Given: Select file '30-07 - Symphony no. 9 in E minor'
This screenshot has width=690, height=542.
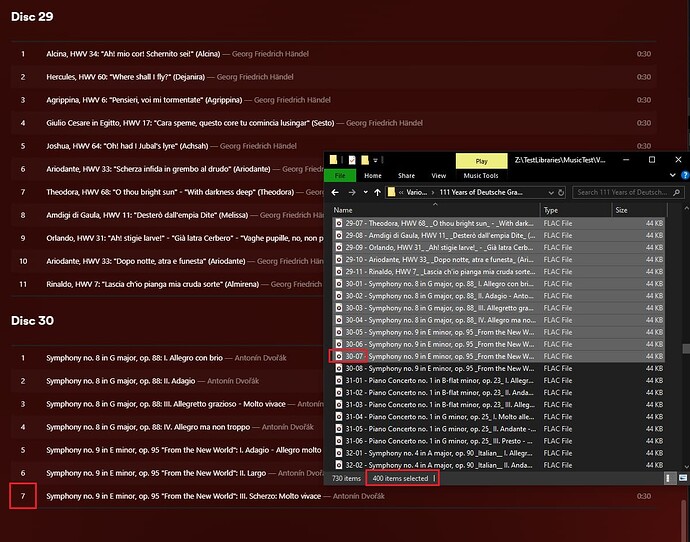Looking at the screenshot, I should pos(499,356).
